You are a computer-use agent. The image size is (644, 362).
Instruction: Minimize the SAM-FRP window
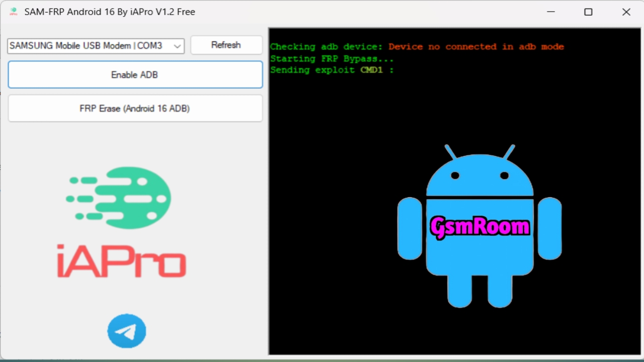coord(550,12)
